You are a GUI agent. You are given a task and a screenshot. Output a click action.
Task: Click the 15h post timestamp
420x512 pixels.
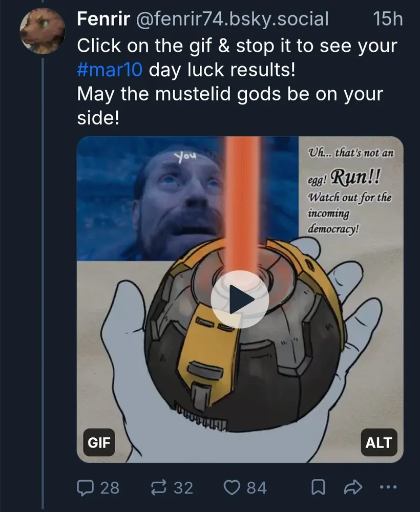(x=388, y=18)
